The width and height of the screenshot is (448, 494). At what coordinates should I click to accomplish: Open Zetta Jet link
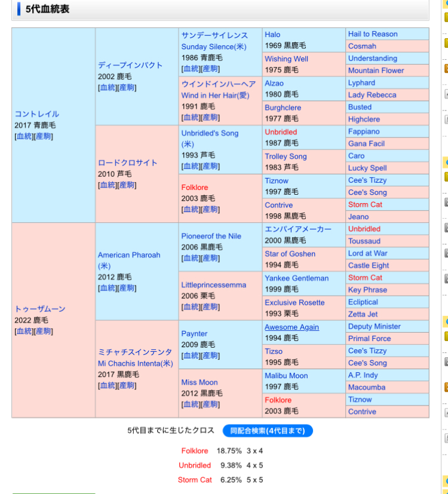[x=363, y=314]
